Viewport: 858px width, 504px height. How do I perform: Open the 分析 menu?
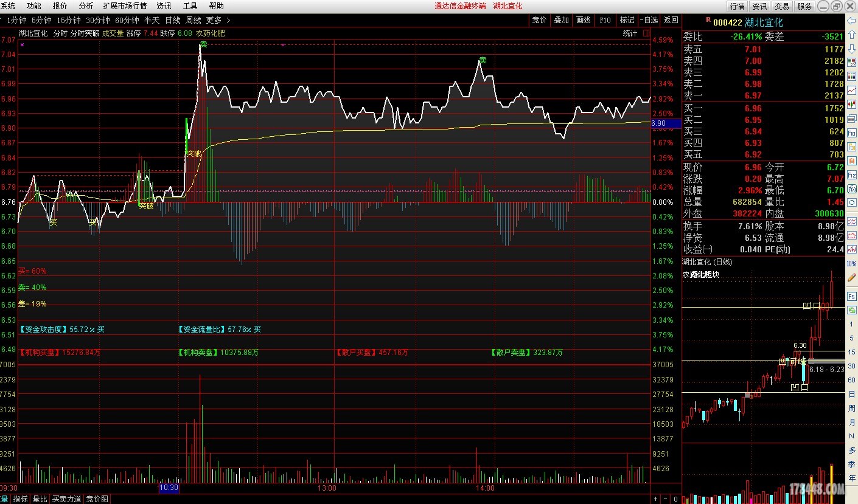[86, 6]
